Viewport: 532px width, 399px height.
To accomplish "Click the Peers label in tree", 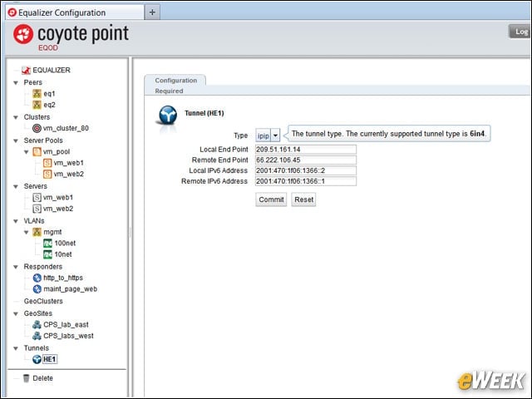I will point(33,82).
